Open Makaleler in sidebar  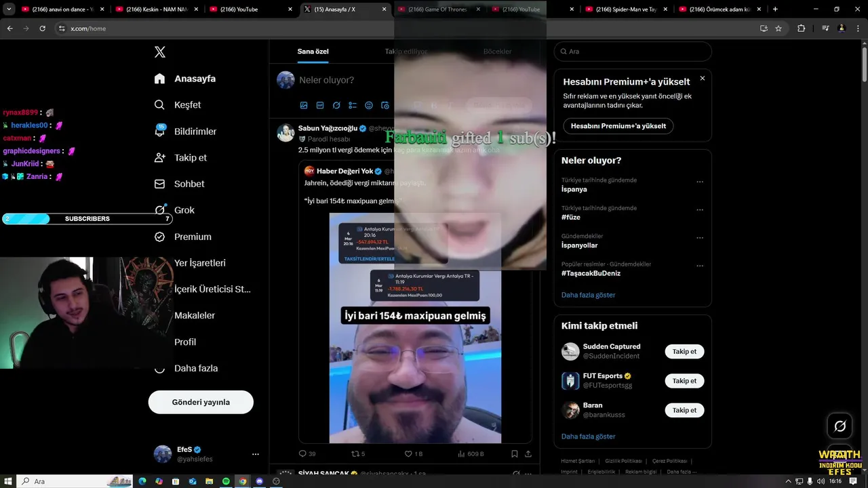click(184, 315)
